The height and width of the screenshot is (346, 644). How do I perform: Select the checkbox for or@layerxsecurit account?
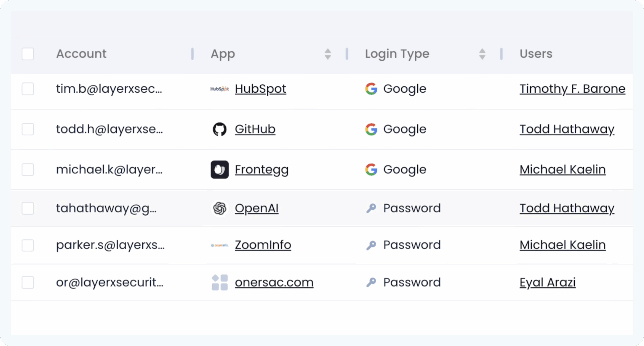[28, 282]
